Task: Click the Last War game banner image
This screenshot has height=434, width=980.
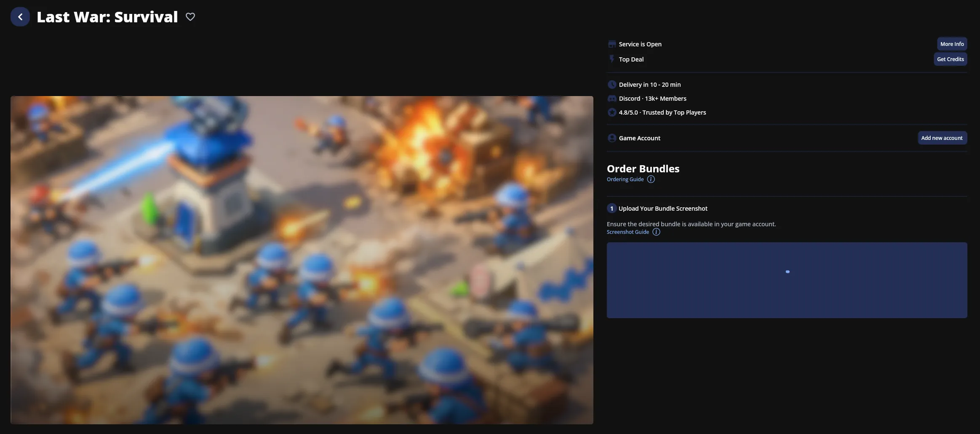Action: [x=302, y=260]
